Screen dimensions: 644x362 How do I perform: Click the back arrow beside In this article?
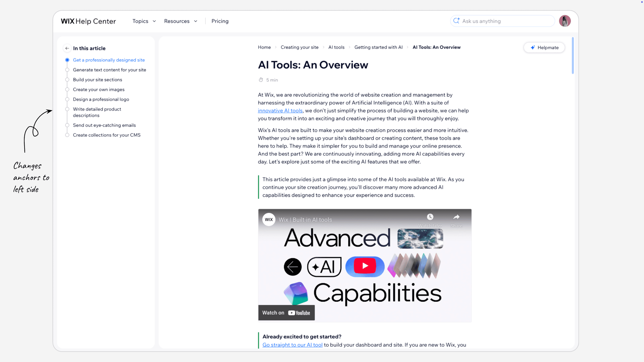point(67,48)
